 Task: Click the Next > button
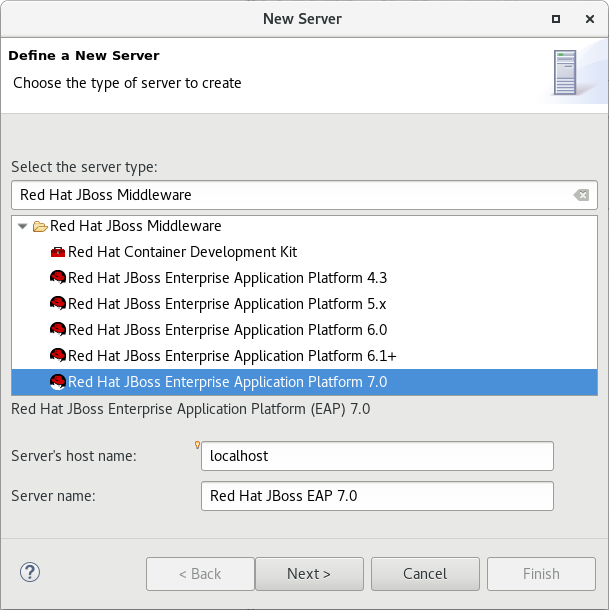click(309, 574)
